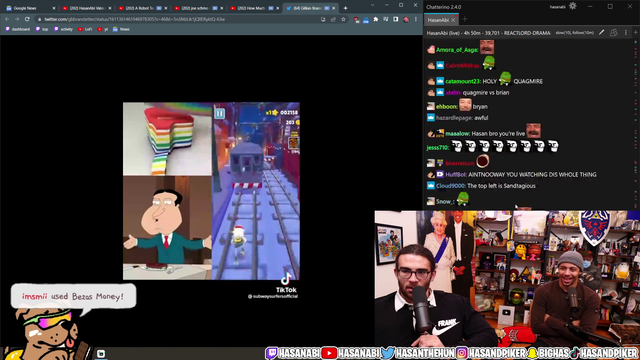
Task: Bookmark this page with the star
Action: (x=343, y=19)
